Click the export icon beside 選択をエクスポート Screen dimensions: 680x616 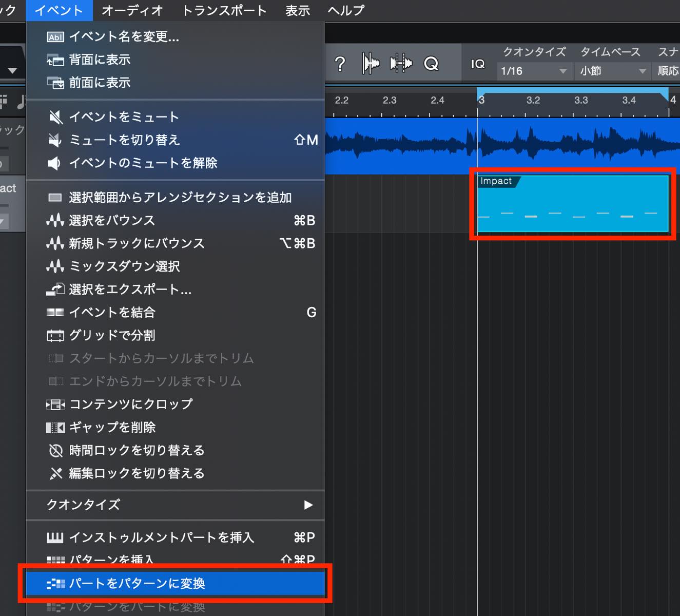coord(55,290)
